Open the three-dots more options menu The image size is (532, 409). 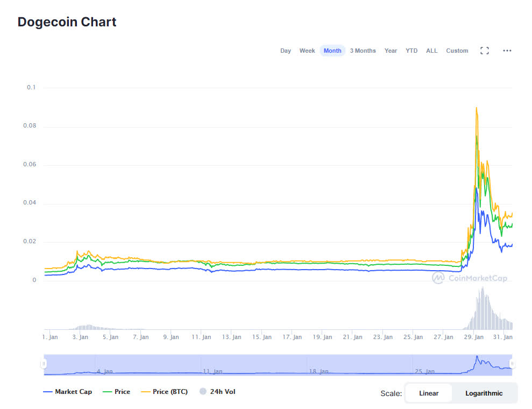coord(507,51)
